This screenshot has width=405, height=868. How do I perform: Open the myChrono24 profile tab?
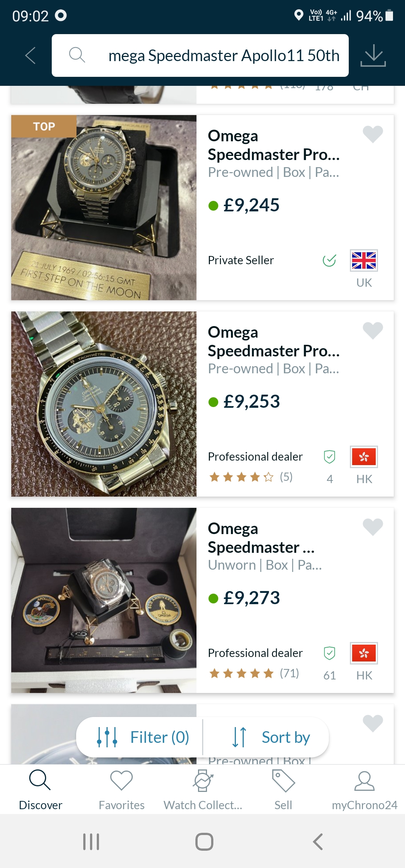[x=364, y=789]
